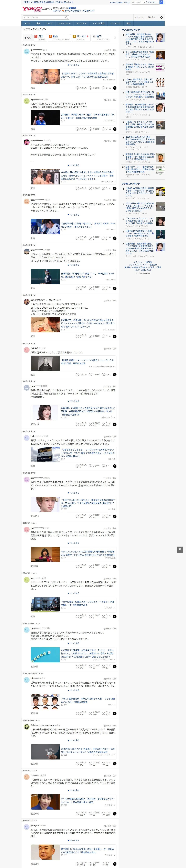
Task: Click 返信39件 reply link
Action: coord(35,814)
